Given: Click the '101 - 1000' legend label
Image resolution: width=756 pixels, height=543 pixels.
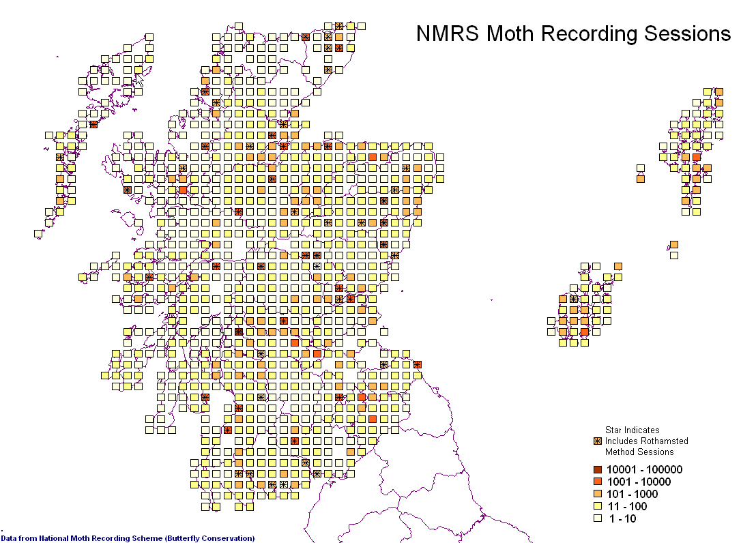Looking at the screenshot, I should tap(632, 494).
